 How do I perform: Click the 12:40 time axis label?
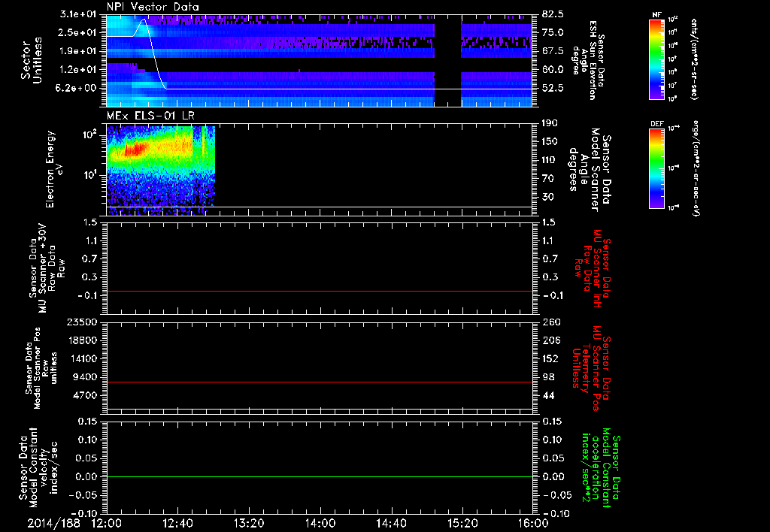click(x=177, y=523)
